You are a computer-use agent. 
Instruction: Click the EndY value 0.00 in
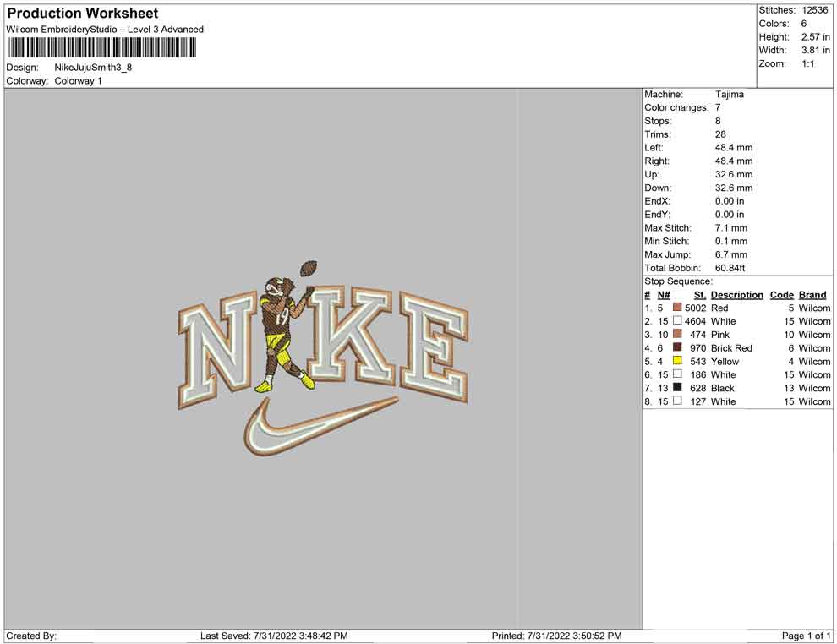pos(730,214)
